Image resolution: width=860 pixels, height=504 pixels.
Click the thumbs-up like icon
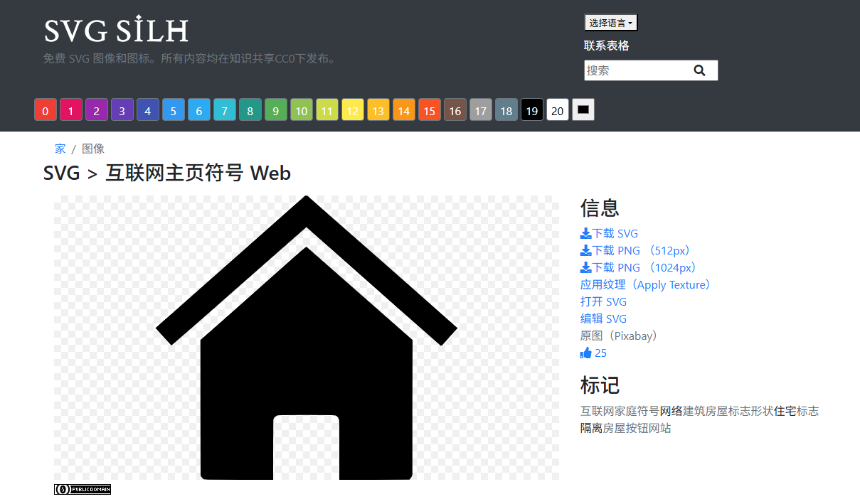586,353
